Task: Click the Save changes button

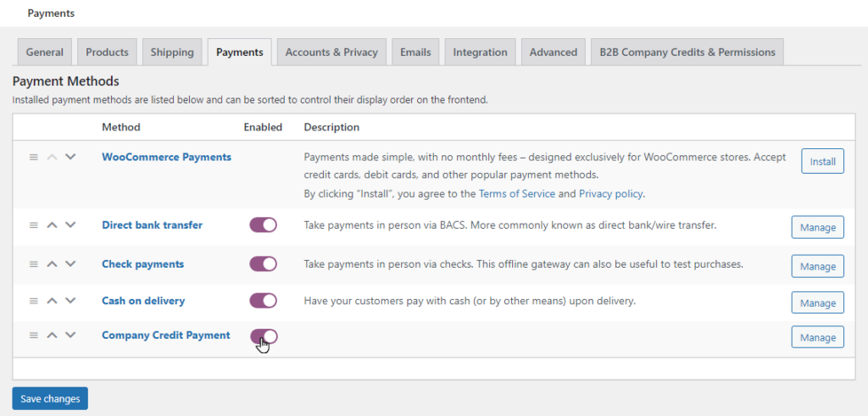Action: [50, 398]
